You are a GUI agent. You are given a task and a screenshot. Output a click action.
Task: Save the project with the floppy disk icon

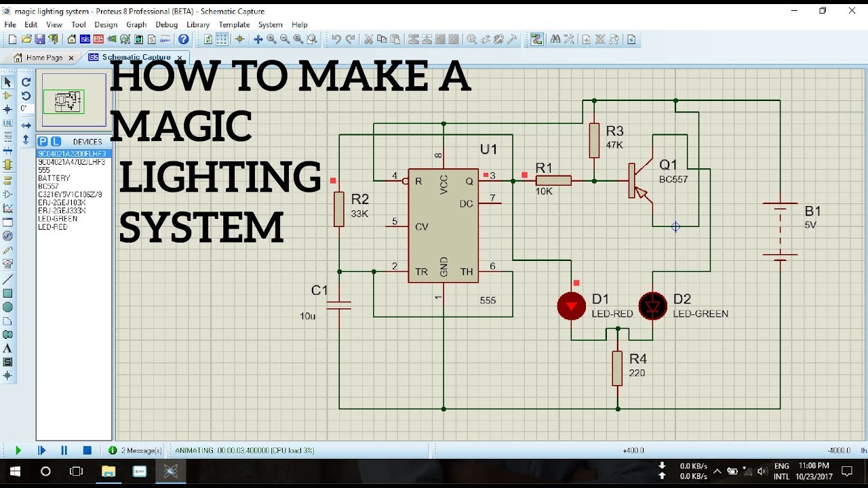click(39, 39)
